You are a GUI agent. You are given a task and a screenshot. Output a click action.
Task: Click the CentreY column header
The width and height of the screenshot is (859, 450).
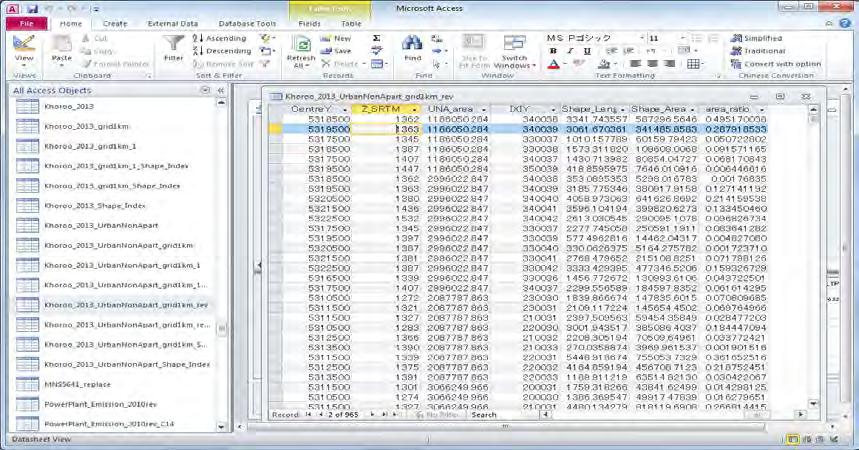coord(317,109)
